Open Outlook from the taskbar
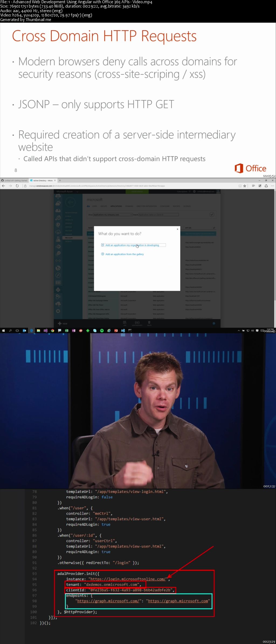Image resolution: width=276 pixels, height=644 pixels. tap(24, 330)
